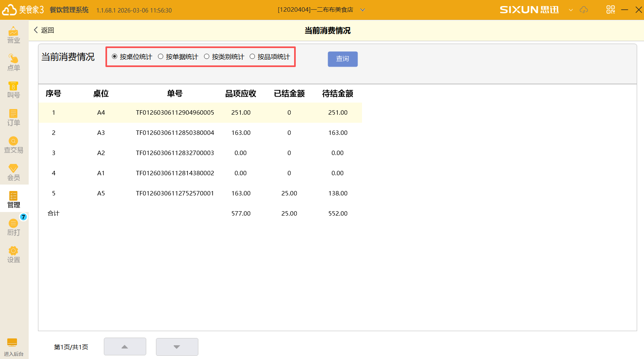Open the 会员 member icon

[13, 172]
